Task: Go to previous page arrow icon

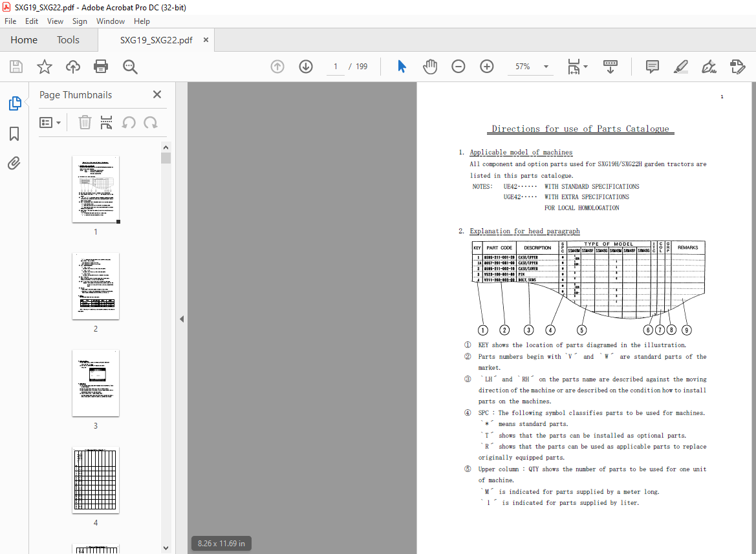Action: point(277,67)
